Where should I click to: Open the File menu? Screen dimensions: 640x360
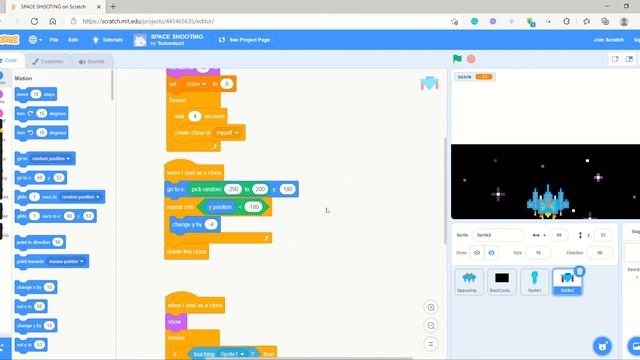point(54,40)
